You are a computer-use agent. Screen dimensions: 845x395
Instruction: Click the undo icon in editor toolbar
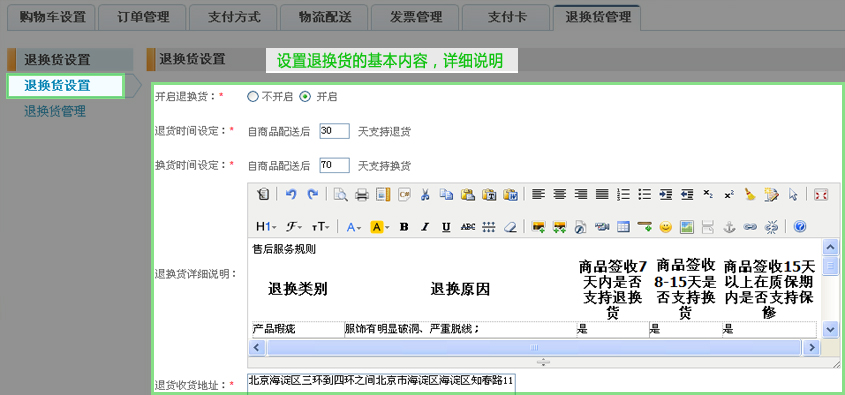(x=292, y=195)
